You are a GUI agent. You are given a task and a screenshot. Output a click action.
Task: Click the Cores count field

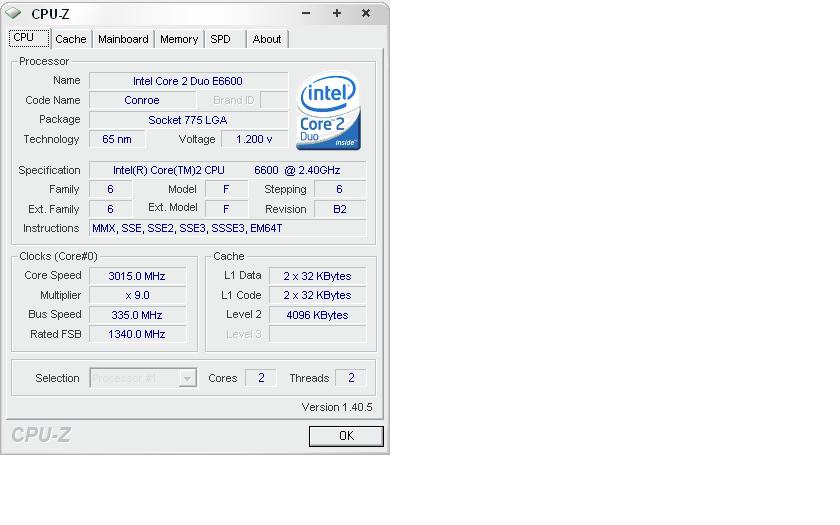point(260,378)
